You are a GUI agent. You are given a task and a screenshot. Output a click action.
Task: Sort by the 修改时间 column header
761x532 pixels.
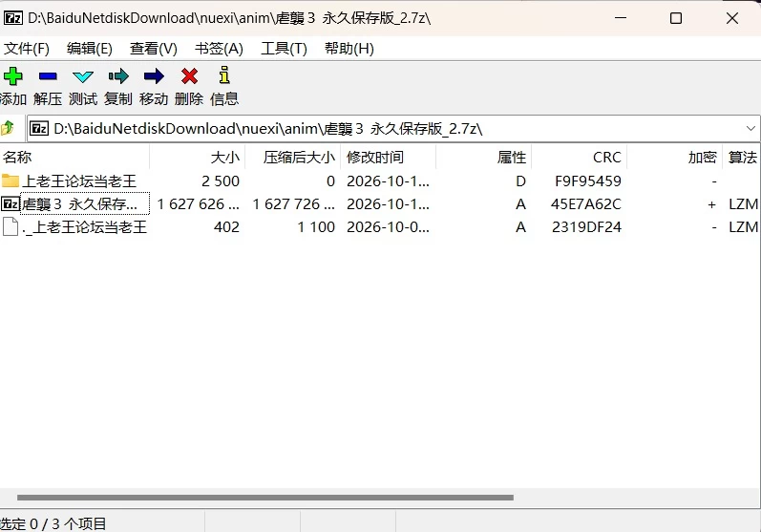point(389,157)
